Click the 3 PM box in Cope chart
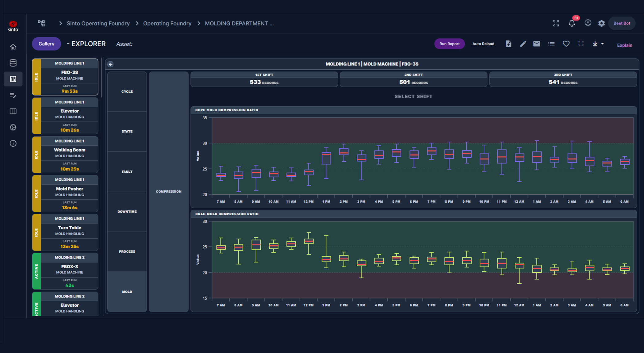The image size is (644, 353). pyautogui.click(x=361, y=158)
